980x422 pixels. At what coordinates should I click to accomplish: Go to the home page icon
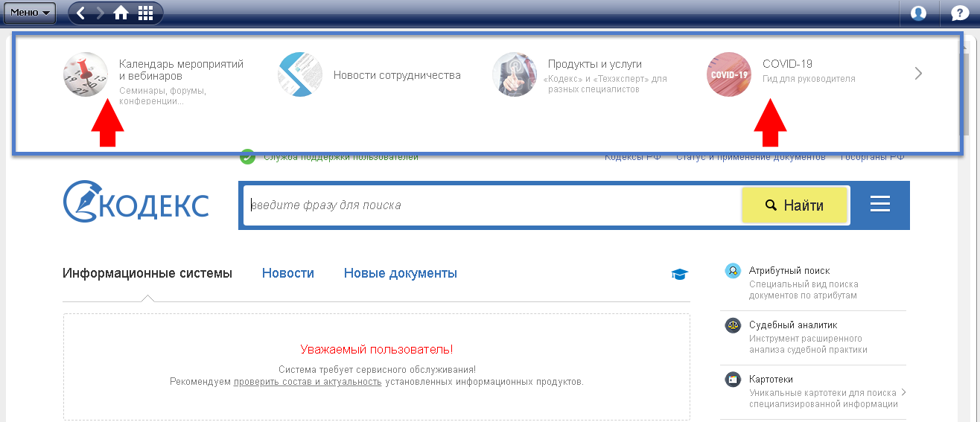[x=121, y=13]
